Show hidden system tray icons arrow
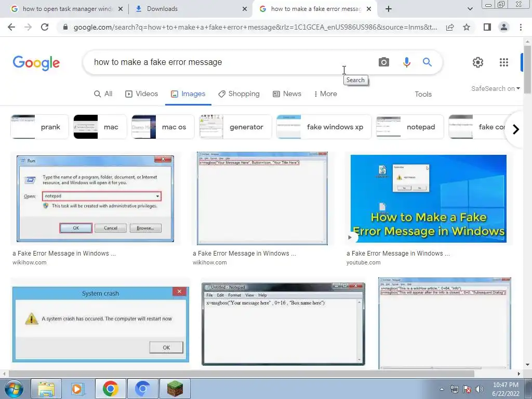 click(x=442, y=389)
